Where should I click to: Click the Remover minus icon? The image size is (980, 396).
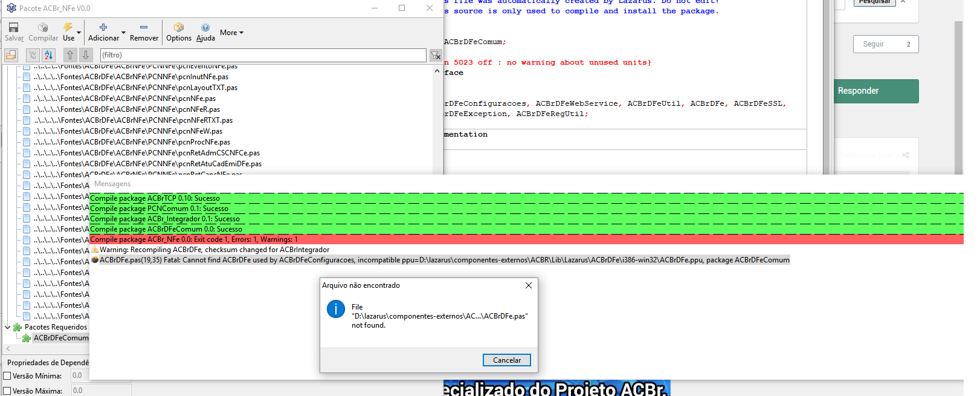click(x=144, y=27)
